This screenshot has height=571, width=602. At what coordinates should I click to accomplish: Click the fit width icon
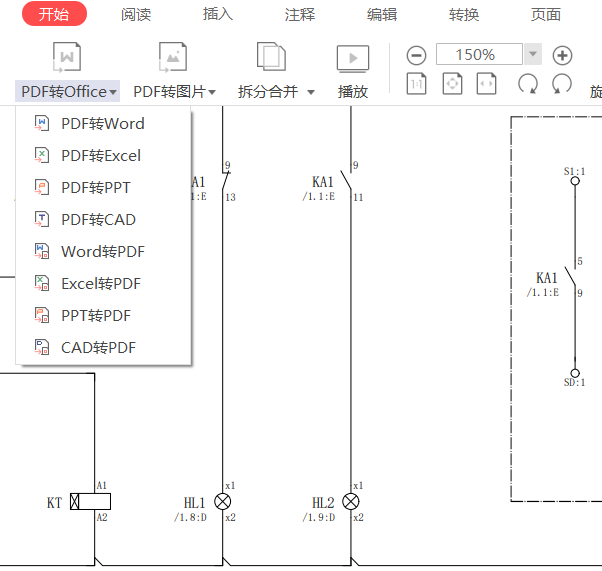486,85
